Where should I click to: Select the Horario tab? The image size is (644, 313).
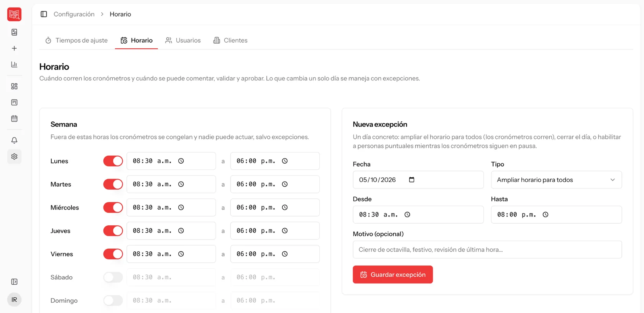(136, 40)
